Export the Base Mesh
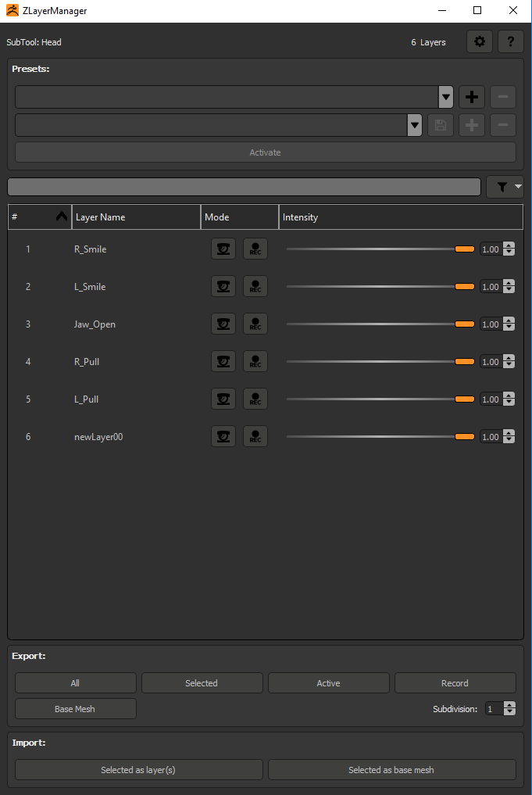The height and width of the screenshot is (795, 532). point(76,709)
